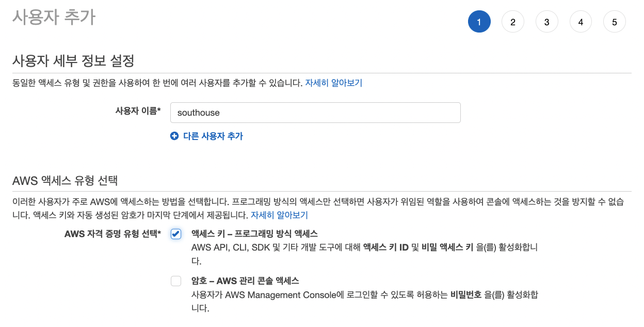Click the 사용자 추가 page title

tap(54, 17)
